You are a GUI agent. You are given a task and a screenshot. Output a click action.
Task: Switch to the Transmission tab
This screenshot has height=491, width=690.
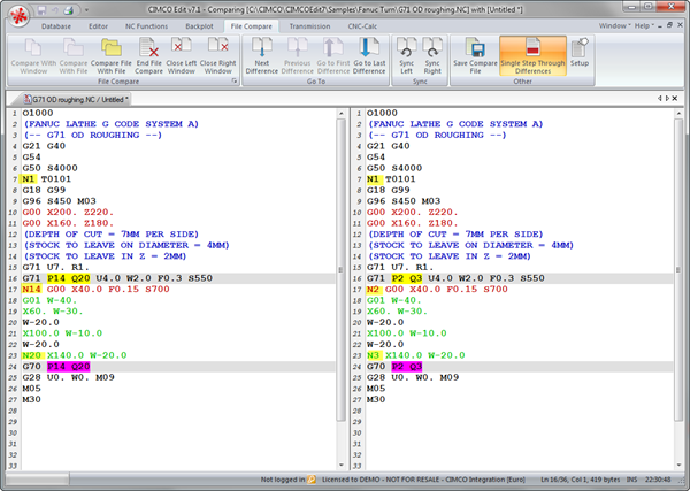click(x=310, y=26)
